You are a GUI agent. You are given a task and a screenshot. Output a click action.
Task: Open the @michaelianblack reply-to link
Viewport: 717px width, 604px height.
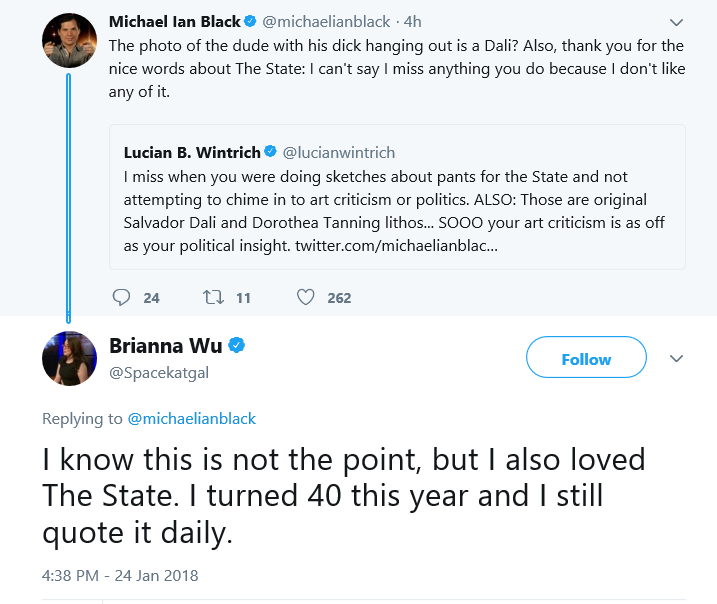[192, 418]
